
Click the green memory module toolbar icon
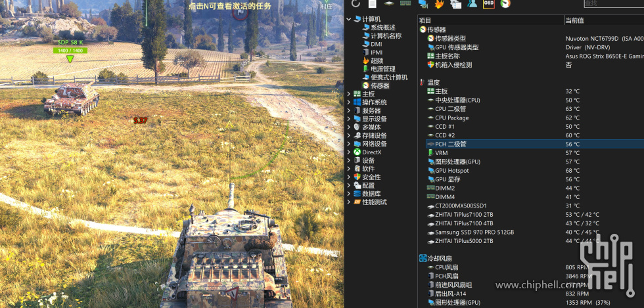pyautogui.click(x=405, y=4)
